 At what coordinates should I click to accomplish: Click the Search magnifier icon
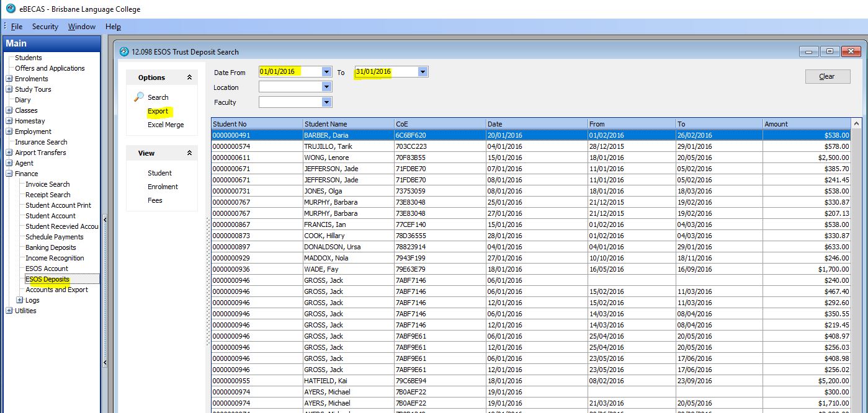coord(139,97)
